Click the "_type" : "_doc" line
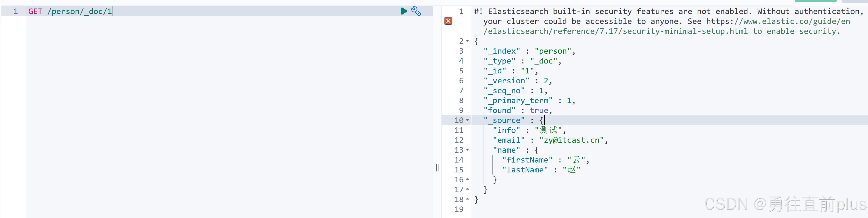The width and height of the screenshot is (868, 218). [522, 61]
